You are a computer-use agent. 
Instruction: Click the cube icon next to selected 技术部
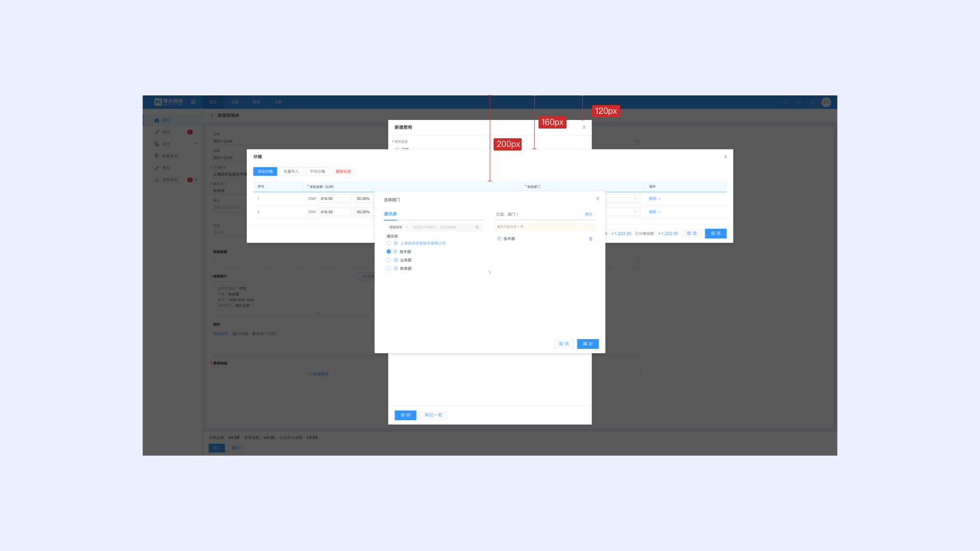[x=499, y=239]
